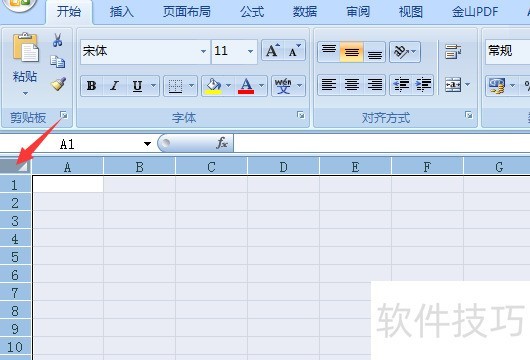
Task: Open the 审阅 tab
Action: click(x=358, y=12)
